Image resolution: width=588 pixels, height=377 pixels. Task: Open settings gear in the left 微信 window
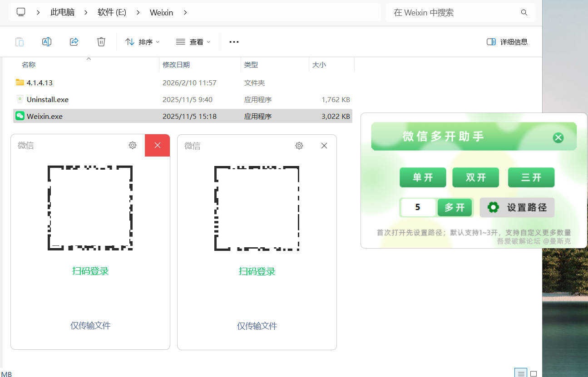coord(133,145)
